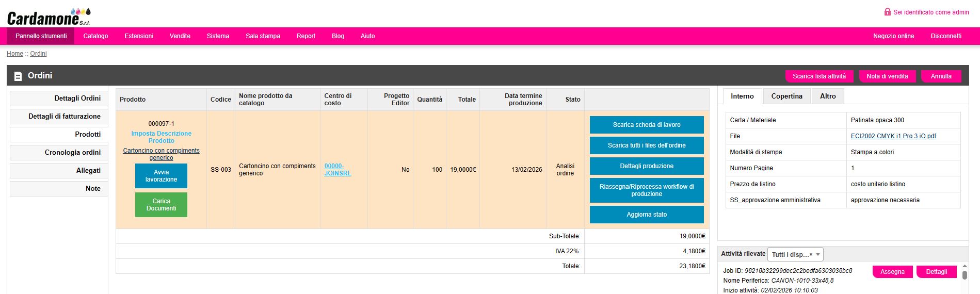The image size is (980, 294).
Task: Click Scarica lista attività button
Action: (819, 76)
